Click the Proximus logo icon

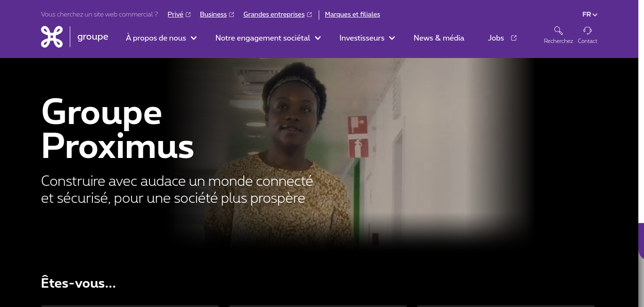click(52, 37)
